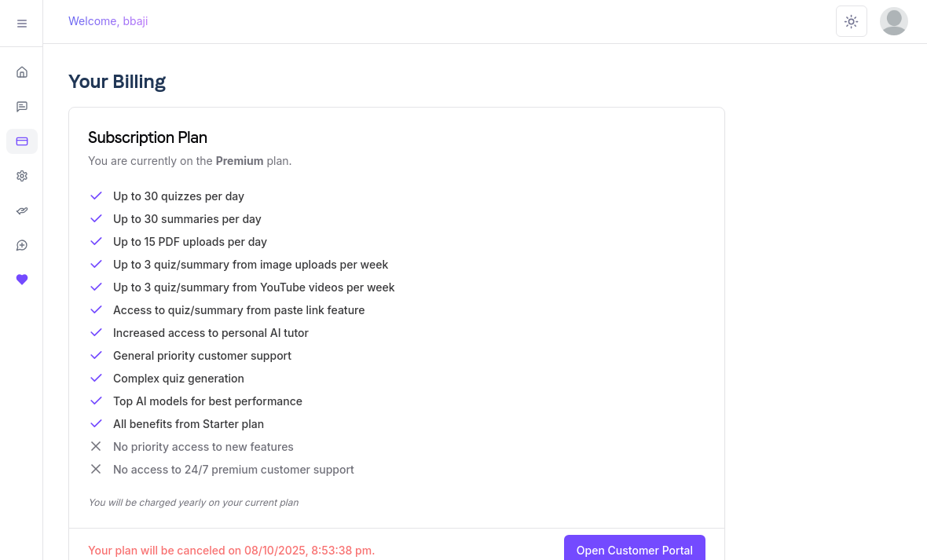This screenshot has width=927, height=560.
Task: Click the red plan cancellation date notice
Action: coord(231,551)
